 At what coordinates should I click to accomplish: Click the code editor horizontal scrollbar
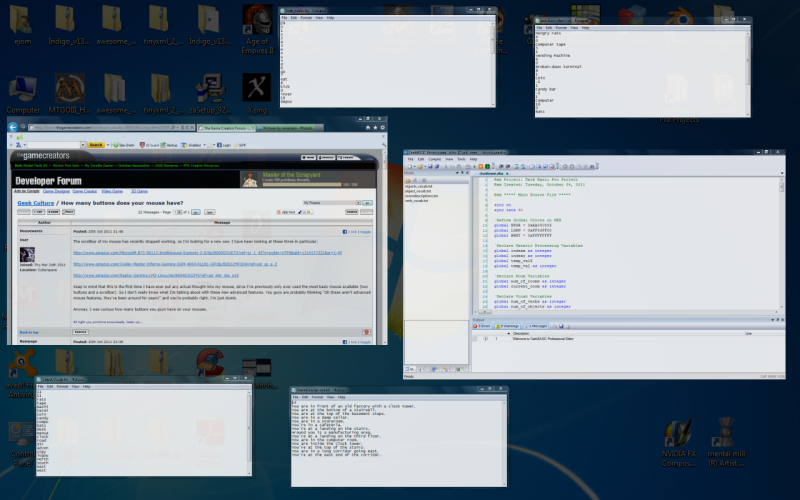coord(627,312)
